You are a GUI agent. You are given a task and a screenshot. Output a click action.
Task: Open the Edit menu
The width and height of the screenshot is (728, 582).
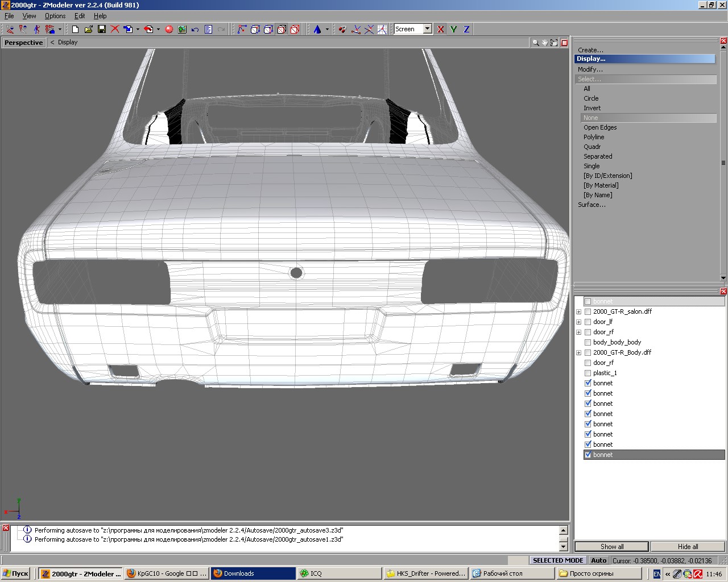(80, 16)
